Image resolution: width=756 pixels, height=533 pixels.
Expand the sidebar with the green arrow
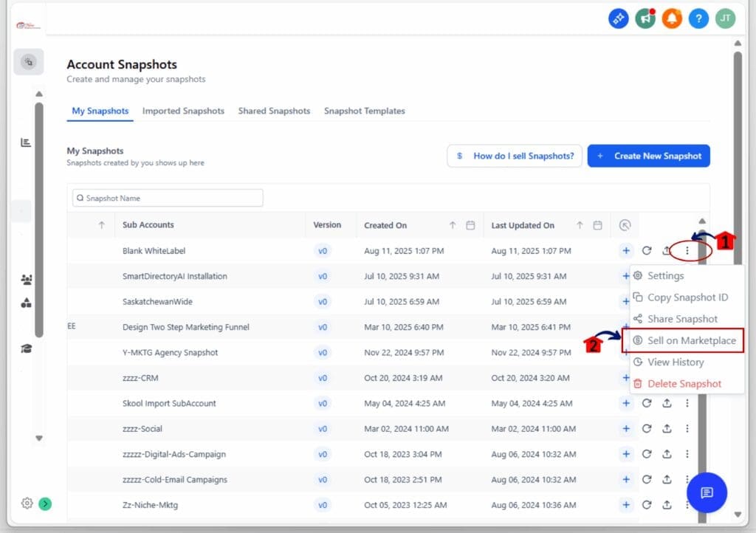(x=44, y=503)
